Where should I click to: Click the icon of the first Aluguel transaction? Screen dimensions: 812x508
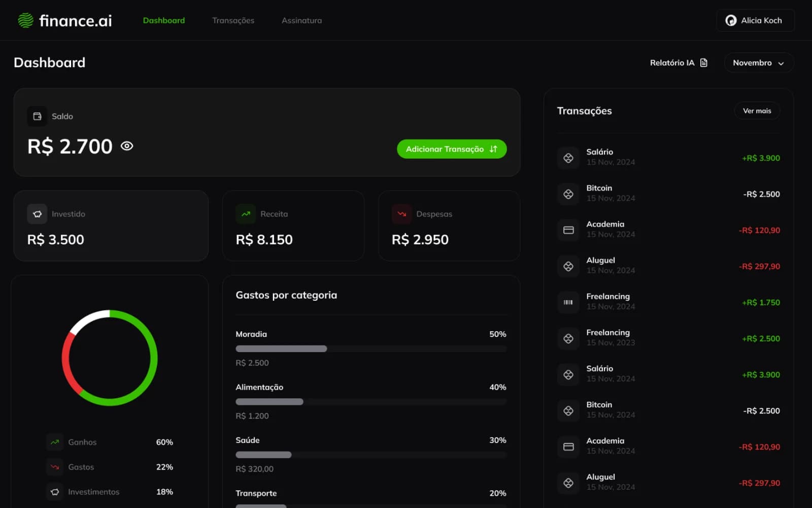(x=568, y=266)
